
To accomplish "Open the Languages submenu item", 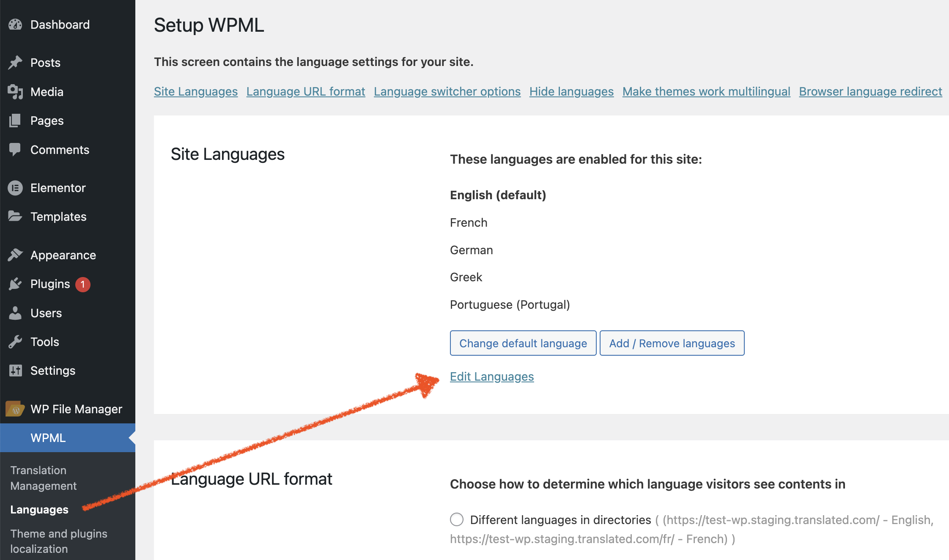I will tap(39, 510).
